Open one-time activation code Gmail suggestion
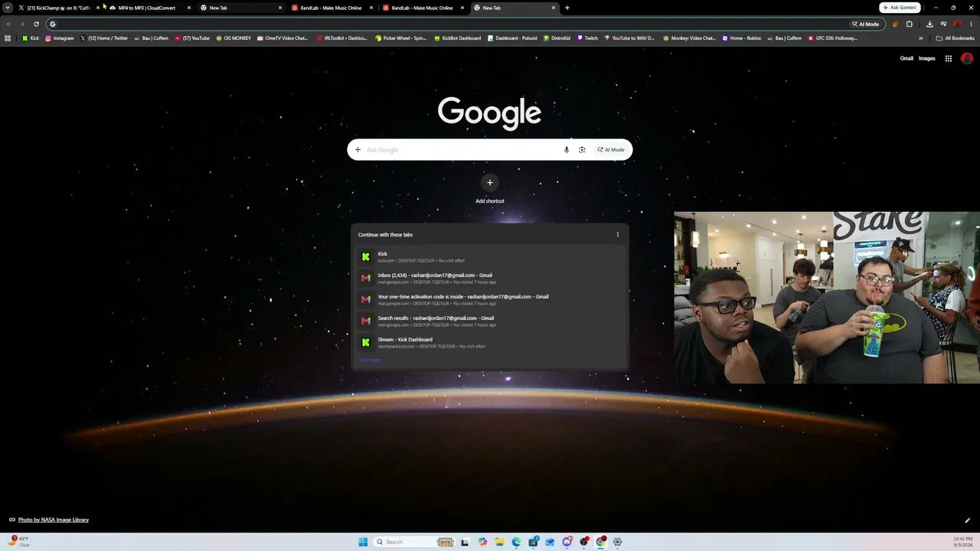The width and height of the screenshot is (980, 551). click(490, 300)
